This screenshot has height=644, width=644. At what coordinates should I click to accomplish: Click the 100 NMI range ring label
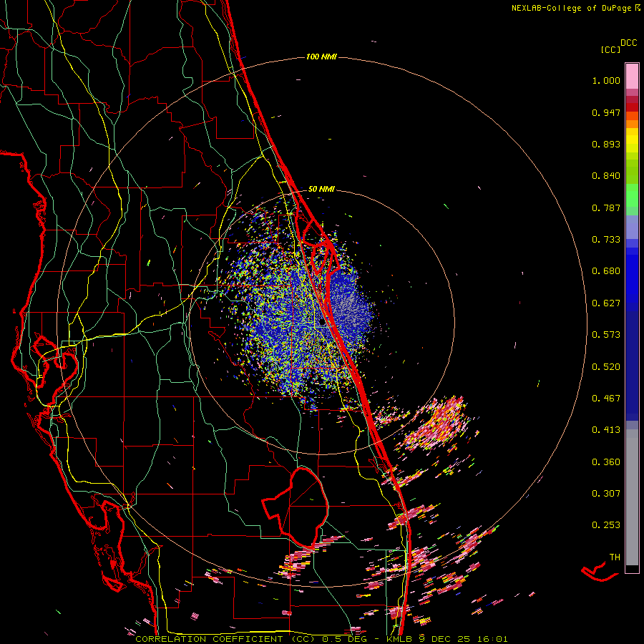[x=321, y=57]
